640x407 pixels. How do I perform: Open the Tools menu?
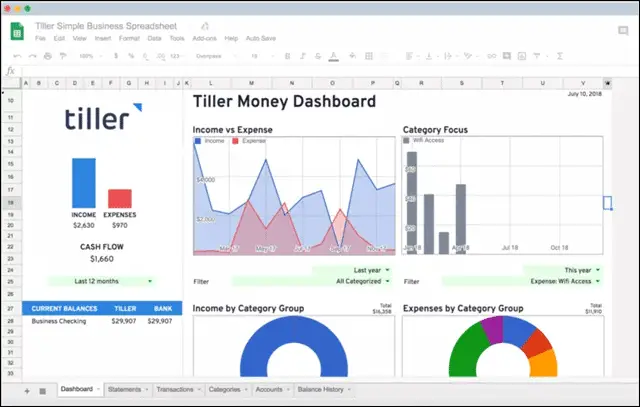tap(177, 38)
